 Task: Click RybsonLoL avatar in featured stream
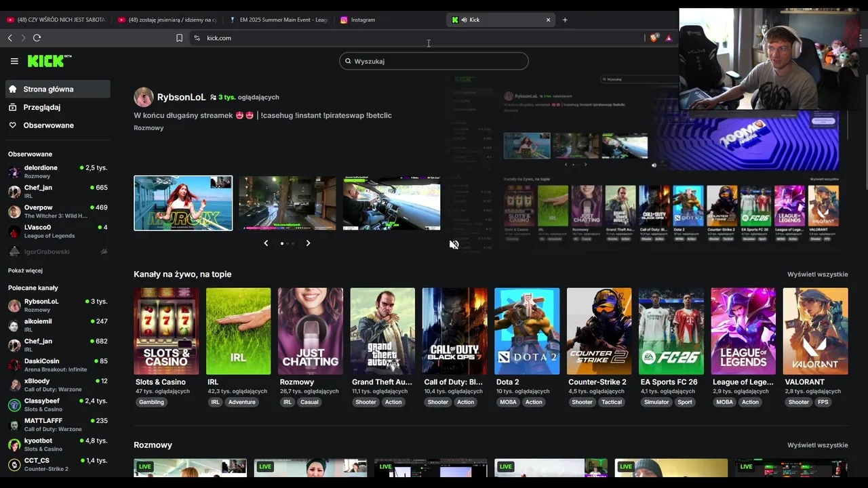click(x=144, y=97)
